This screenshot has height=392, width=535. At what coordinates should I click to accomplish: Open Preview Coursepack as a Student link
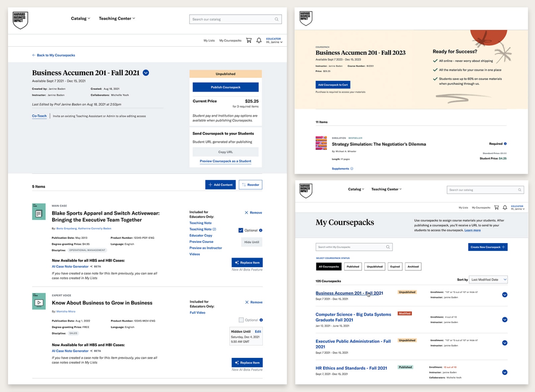[225, 161]
